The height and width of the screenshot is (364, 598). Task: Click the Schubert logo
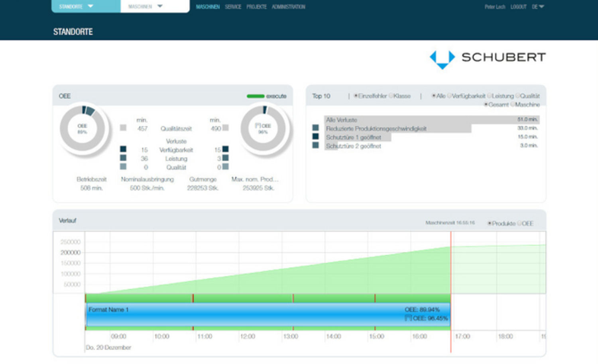pyautogui.click(x=488, y=59)
